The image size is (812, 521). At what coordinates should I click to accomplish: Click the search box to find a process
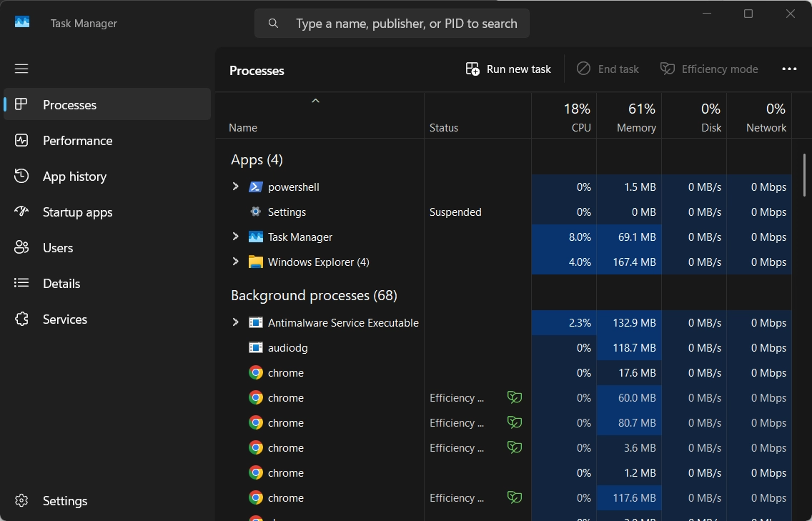(392, 24)
